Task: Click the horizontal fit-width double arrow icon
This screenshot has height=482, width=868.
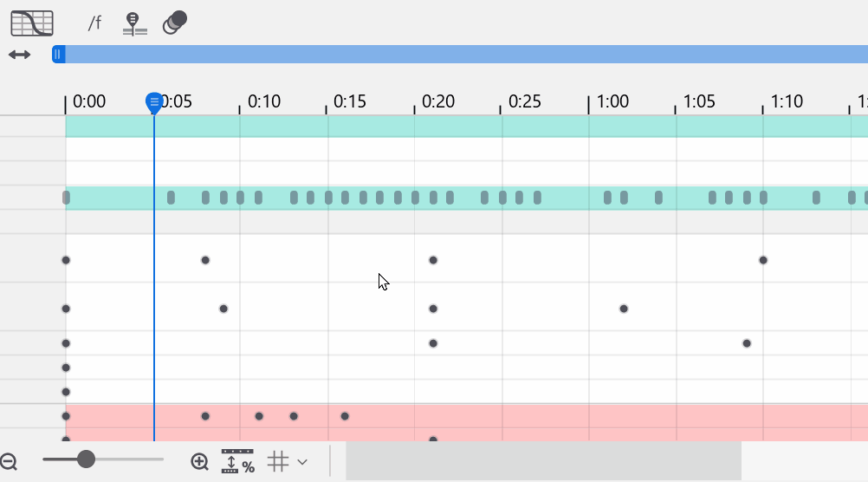Action: (x=19, y=55)
